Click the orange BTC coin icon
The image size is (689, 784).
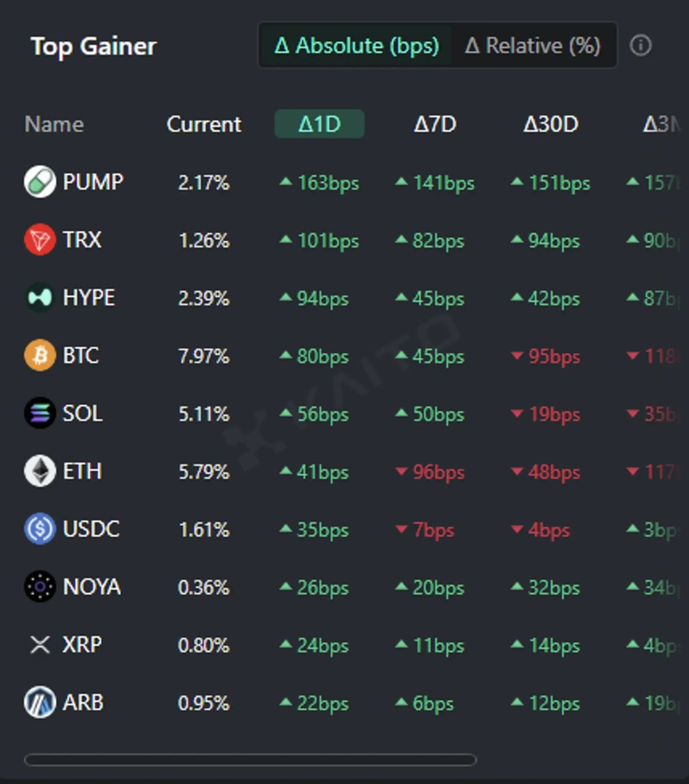point(40,356)
